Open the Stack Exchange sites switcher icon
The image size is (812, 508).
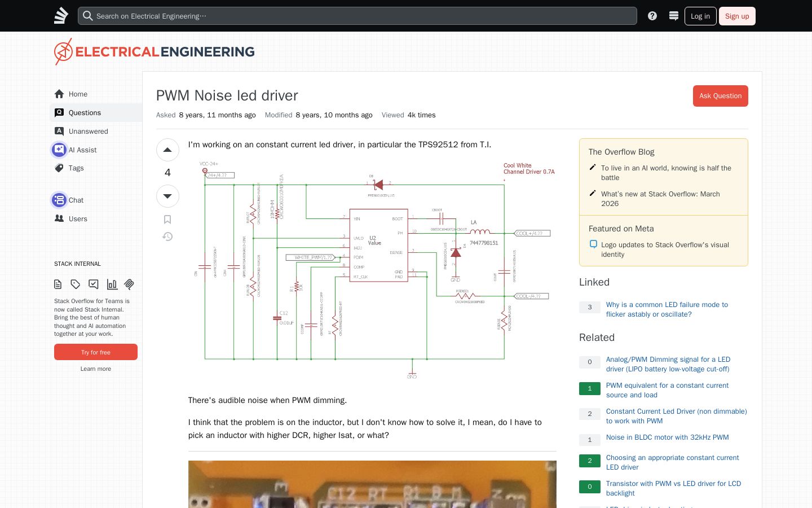[674, 16]
